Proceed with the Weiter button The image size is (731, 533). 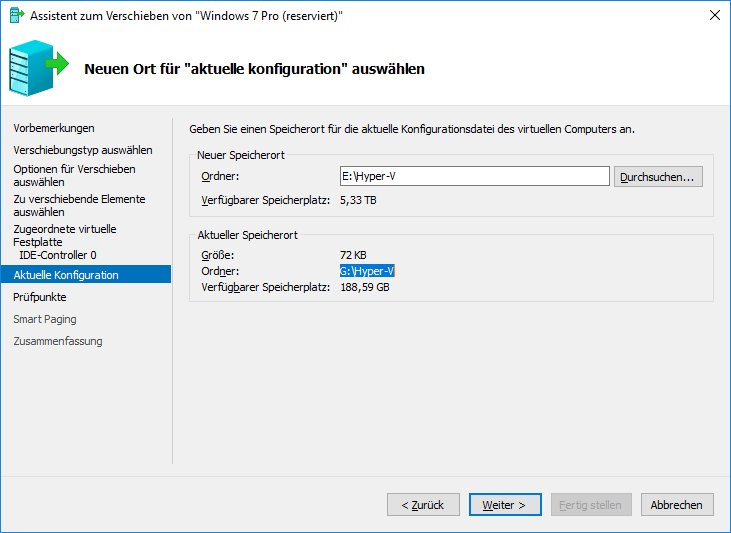(x=505, y=505)
